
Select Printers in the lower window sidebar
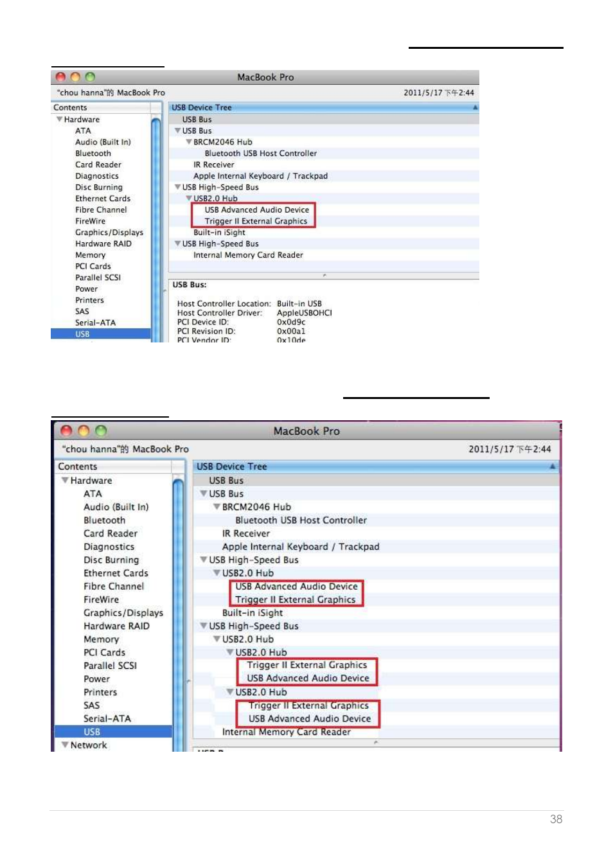click(100, 693)
